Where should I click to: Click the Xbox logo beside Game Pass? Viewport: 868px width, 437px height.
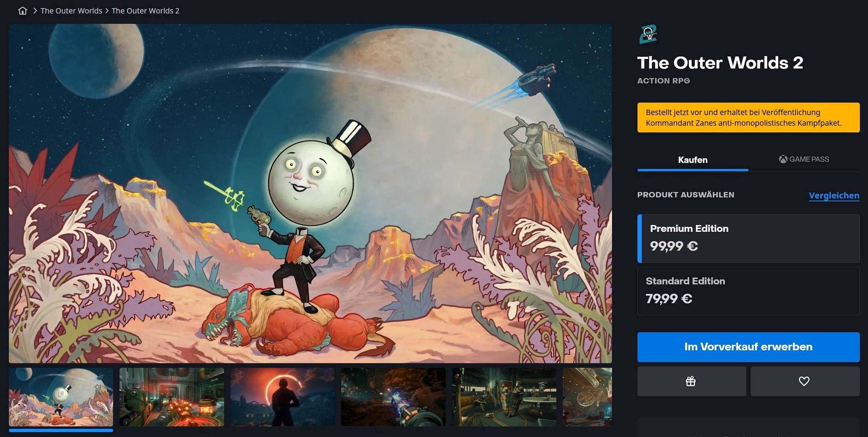tap(783, 159)
